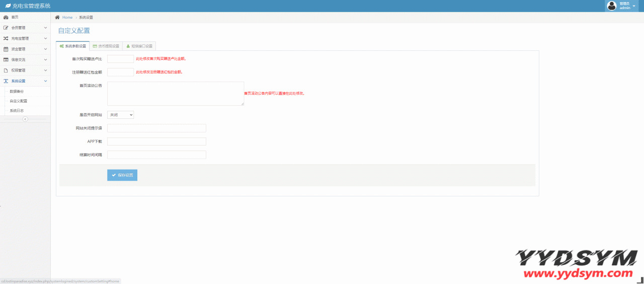Screen dimensions: 644x284
Task: Click the 充电宝管理 shuffle icon
Action: click(x=6, y=38)
